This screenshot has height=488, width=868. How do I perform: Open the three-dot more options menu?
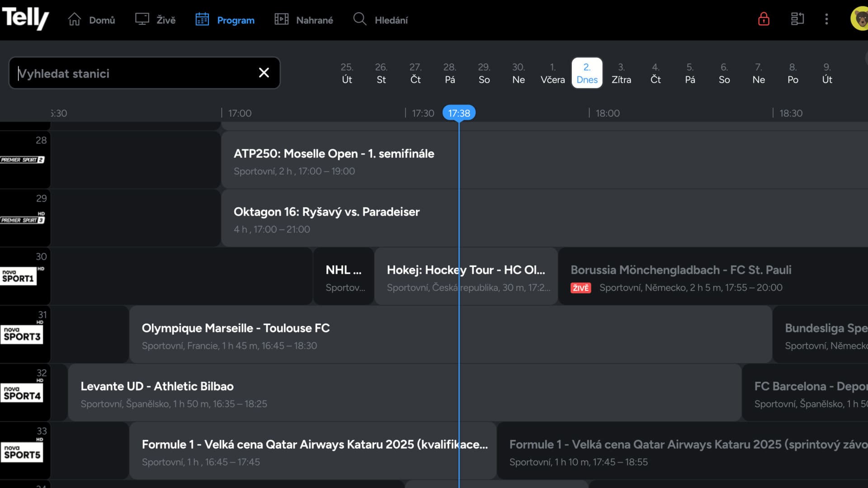[x=826, y=19]
